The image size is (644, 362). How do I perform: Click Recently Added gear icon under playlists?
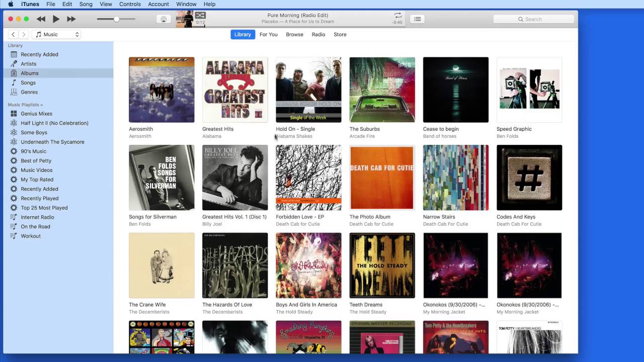[14, 189]
